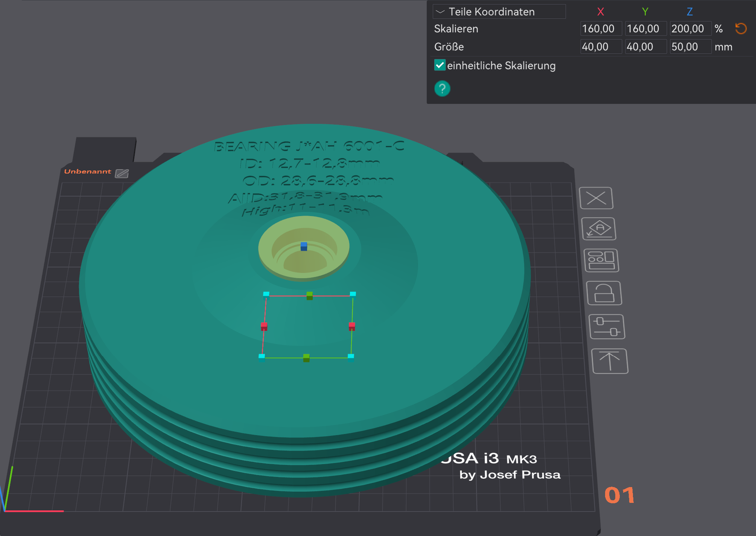Close the plate with the X icon
The height and width of the screenshot is (536, 756).
596,198
